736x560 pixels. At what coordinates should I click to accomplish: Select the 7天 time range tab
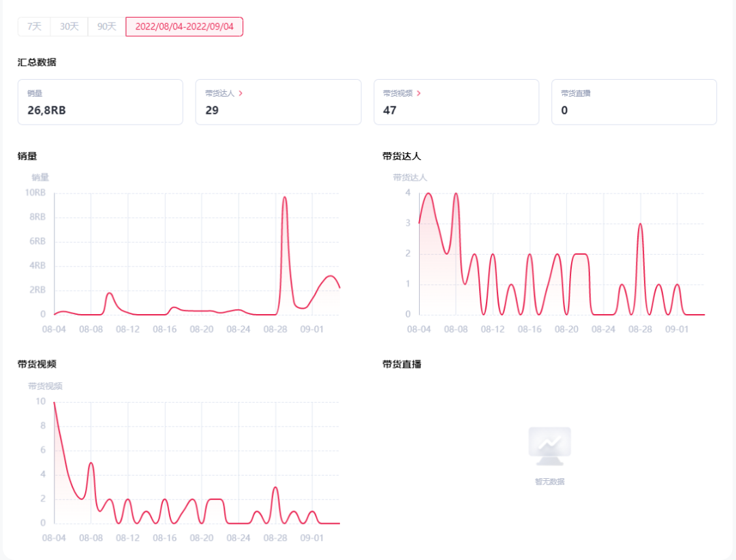pos(34,27)
